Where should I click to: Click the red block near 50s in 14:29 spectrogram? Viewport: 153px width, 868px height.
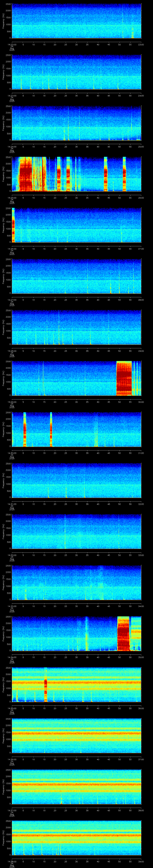click(x=124, y=378)
